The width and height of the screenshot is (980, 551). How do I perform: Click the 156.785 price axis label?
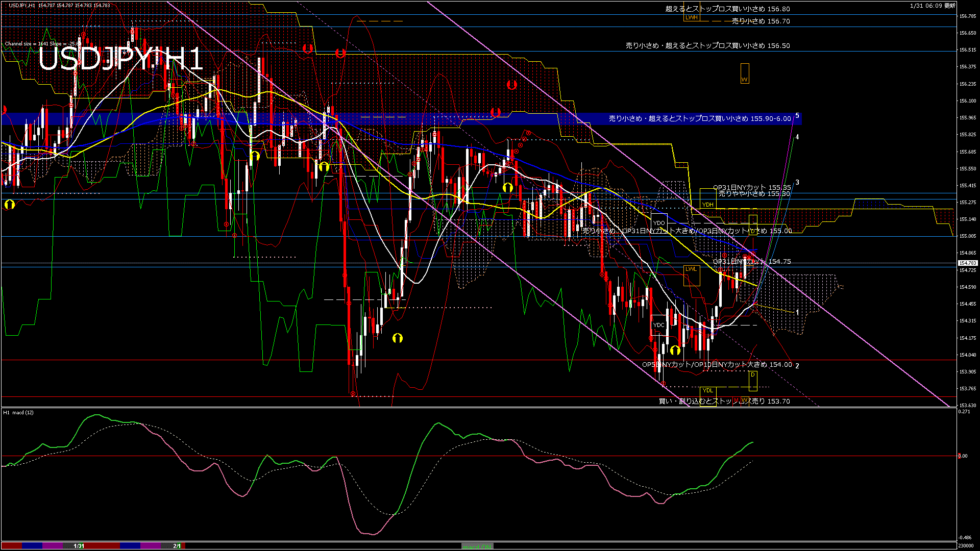(x=968, y=16)
